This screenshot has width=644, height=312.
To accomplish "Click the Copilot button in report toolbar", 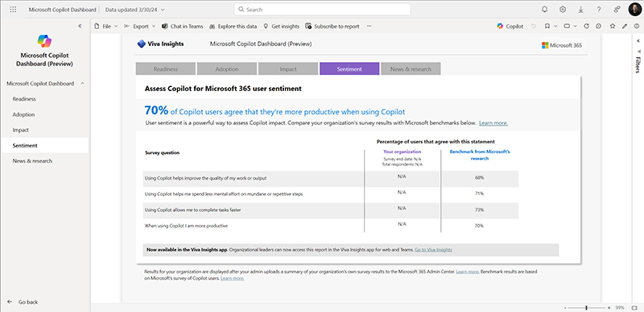I will [x=510, y=26].
